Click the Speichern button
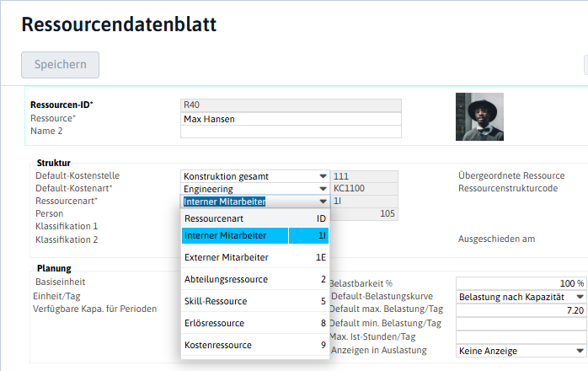 [x=60, y=65]
